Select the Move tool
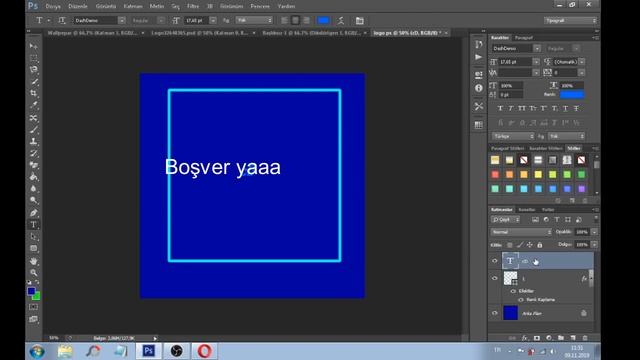Image resolution: width=640 pixels, height=360 pixels. point(33,46)
